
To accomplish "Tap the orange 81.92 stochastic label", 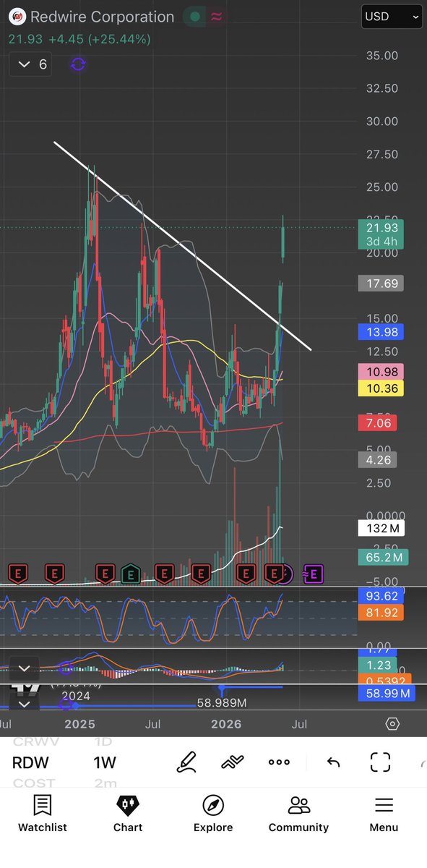I will [x=381, y=613].
